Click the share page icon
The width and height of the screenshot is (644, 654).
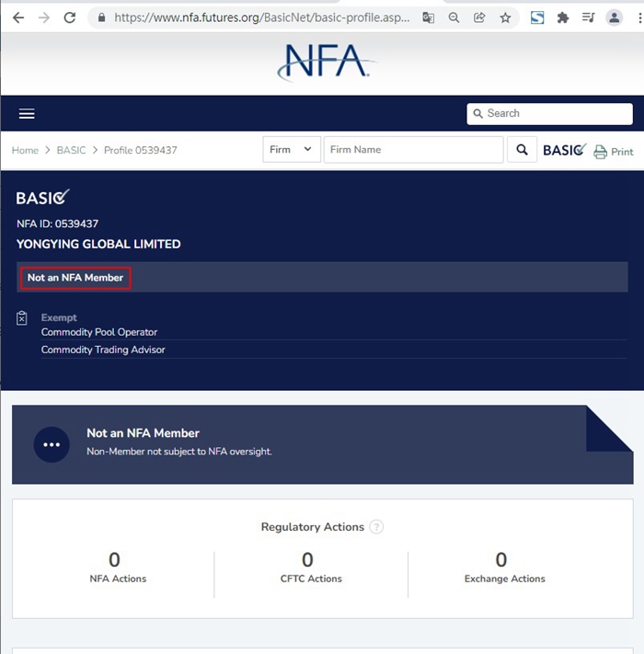[479, 17]
